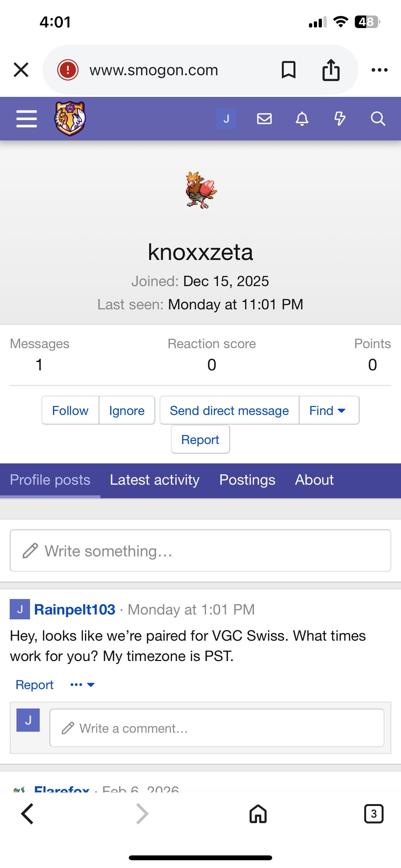Open the alerts bell icon
This screenshot has height=868, width=401.
[302, 119]
